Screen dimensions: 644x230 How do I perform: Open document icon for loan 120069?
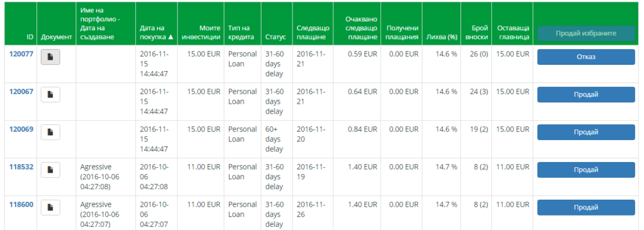[x=50, y=132]
